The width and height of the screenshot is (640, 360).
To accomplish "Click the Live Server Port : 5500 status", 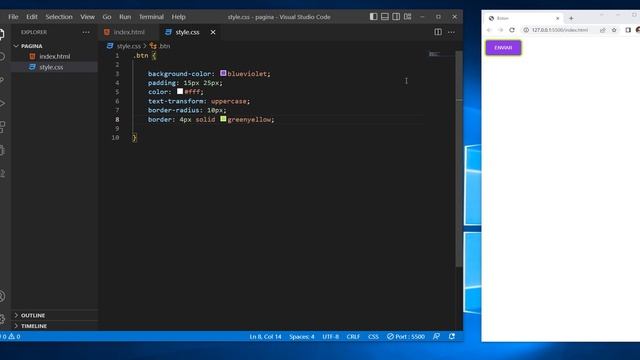I will coord(406,336).
